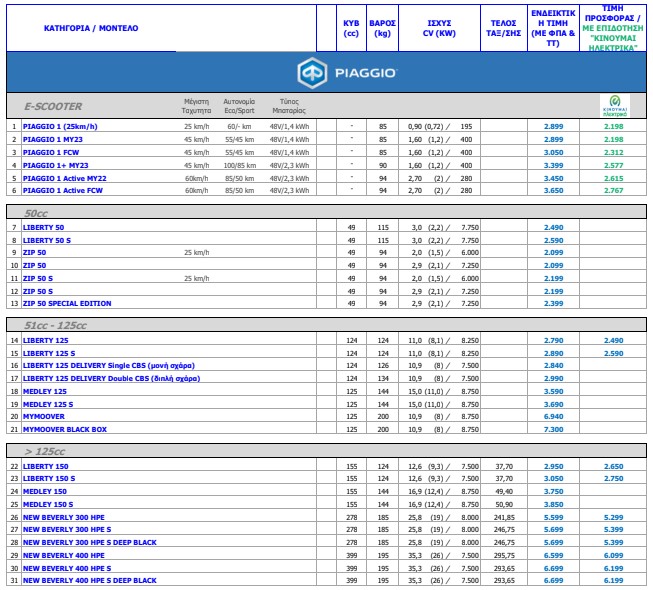Open the MYMOOVER model entry
The width and height of the screenshot is (653, 590).
coord(44,416)
